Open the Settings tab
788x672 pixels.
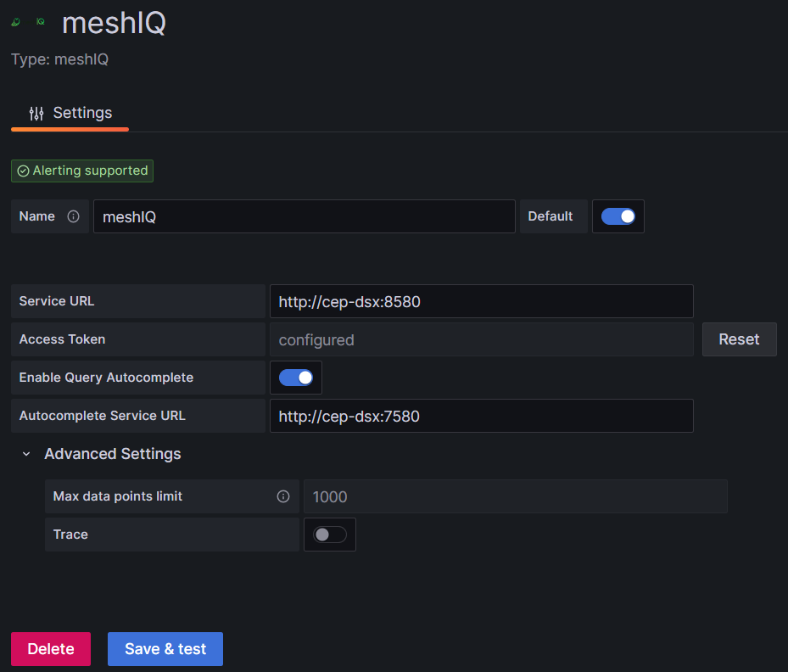pos(70,113)
